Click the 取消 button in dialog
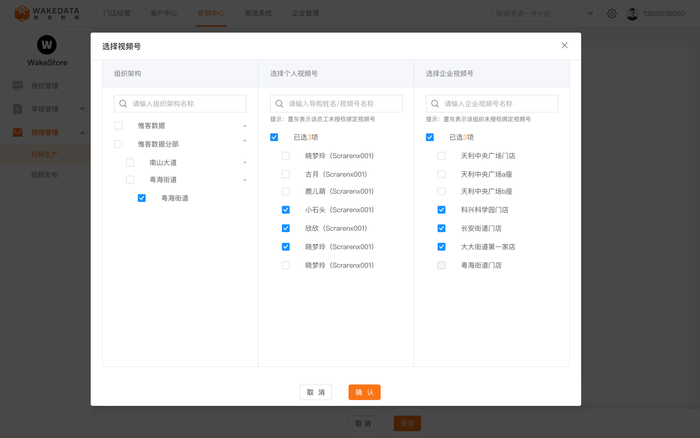700x438 pixels. 316,392
